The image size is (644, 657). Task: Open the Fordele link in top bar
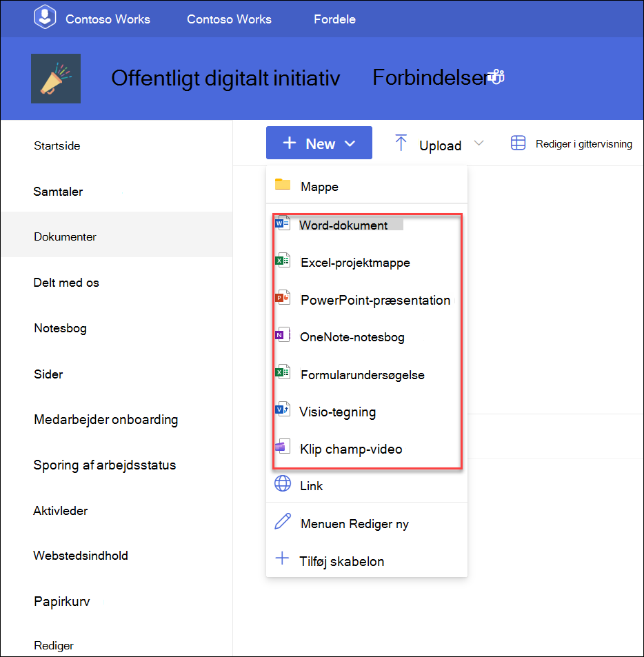coord(335,19)
